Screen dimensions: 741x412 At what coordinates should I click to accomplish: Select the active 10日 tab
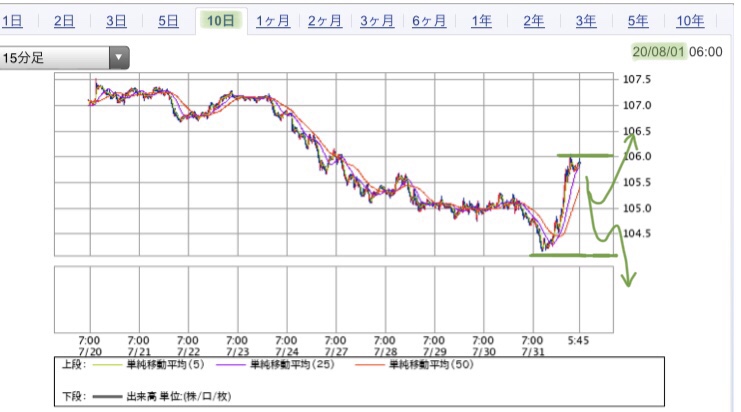[x=221, y=21]
